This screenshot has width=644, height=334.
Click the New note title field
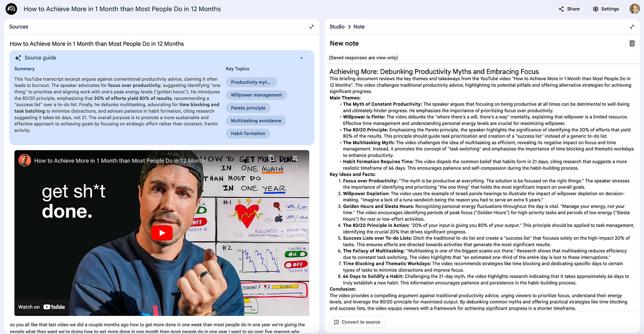point(344,43)
